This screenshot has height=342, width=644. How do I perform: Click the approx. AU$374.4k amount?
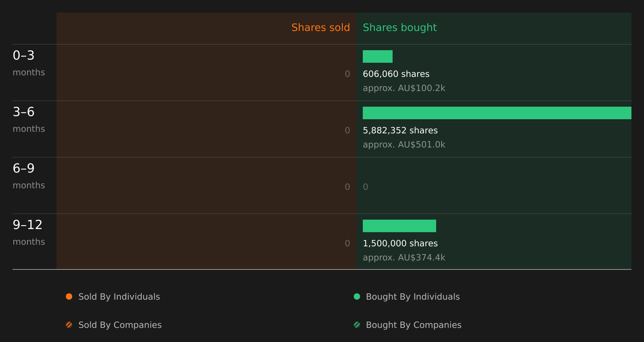point(404,257)
